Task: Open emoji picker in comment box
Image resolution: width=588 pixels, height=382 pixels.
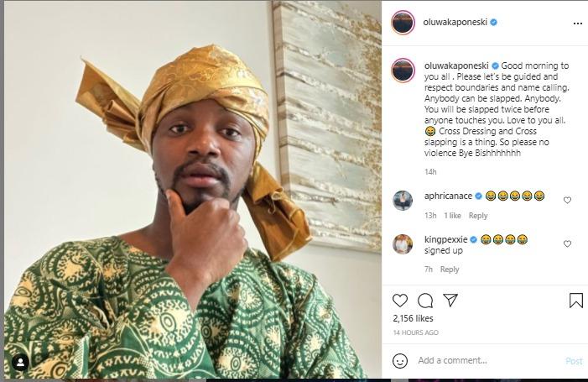Action: coord(400,361)
